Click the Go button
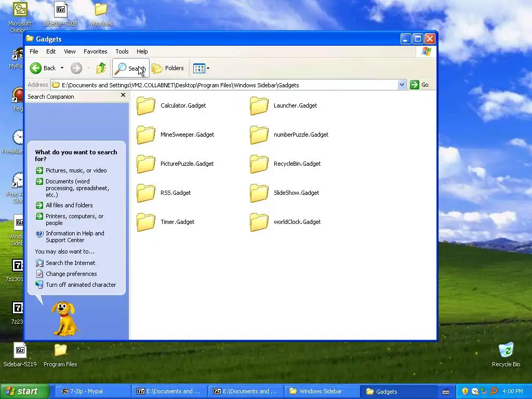 (419, 85)
